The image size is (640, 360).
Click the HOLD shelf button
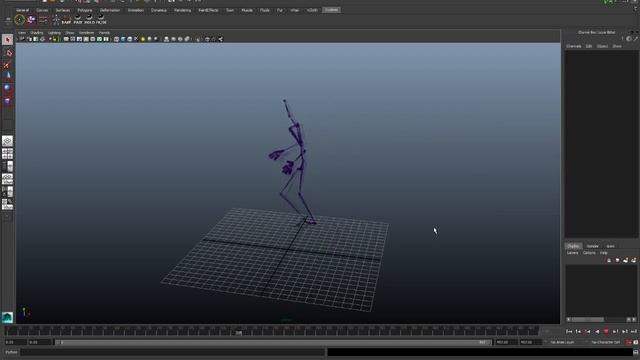89,20
